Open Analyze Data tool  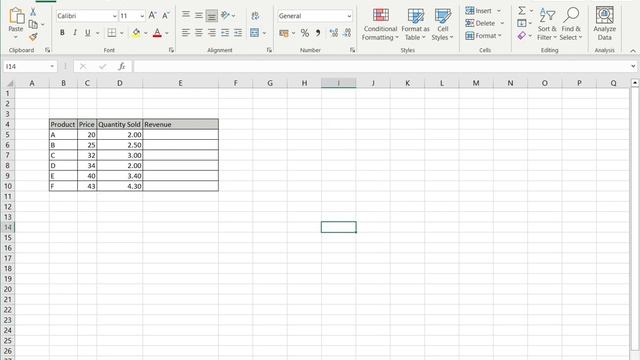tap(604, 23)
